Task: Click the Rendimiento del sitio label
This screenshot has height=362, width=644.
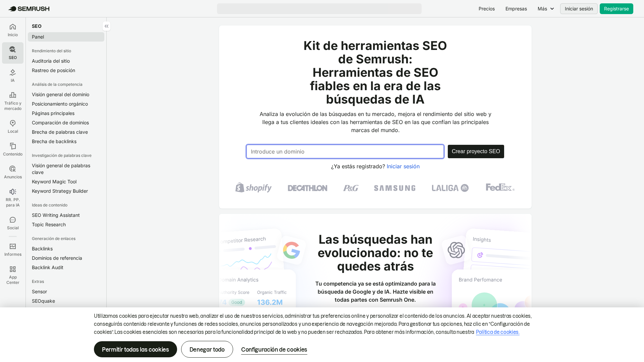Action: point(51,51)
